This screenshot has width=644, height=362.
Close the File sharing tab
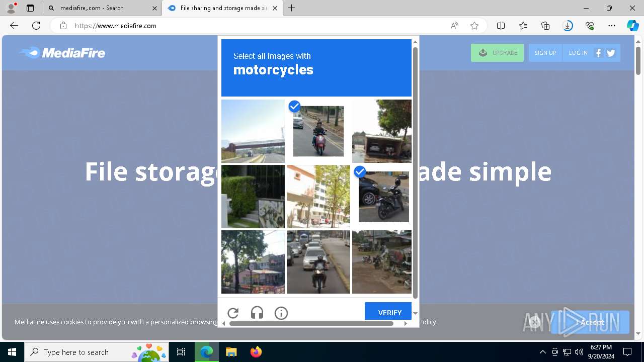tap(275, 8)
